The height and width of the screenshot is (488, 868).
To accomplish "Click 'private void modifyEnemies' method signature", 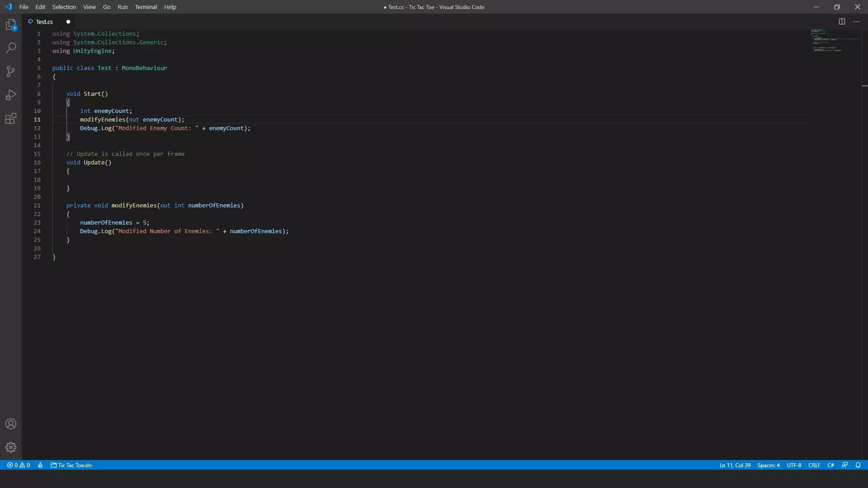I will tap(155, 206).
